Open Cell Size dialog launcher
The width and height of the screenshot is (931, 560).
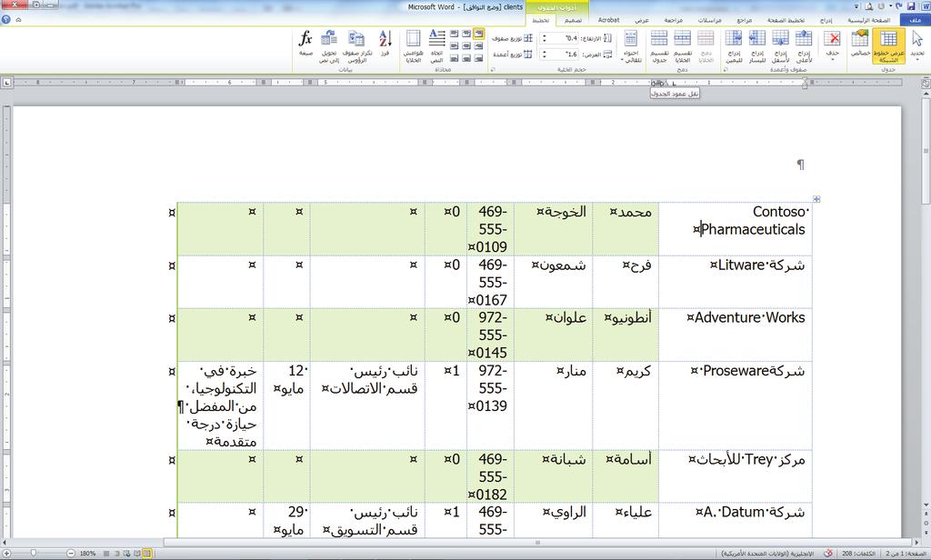click(493, 69)
